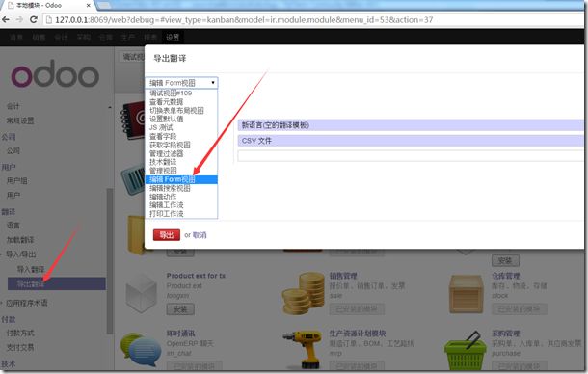
Task: Click the red 导出 button
Action: [167, 235]
